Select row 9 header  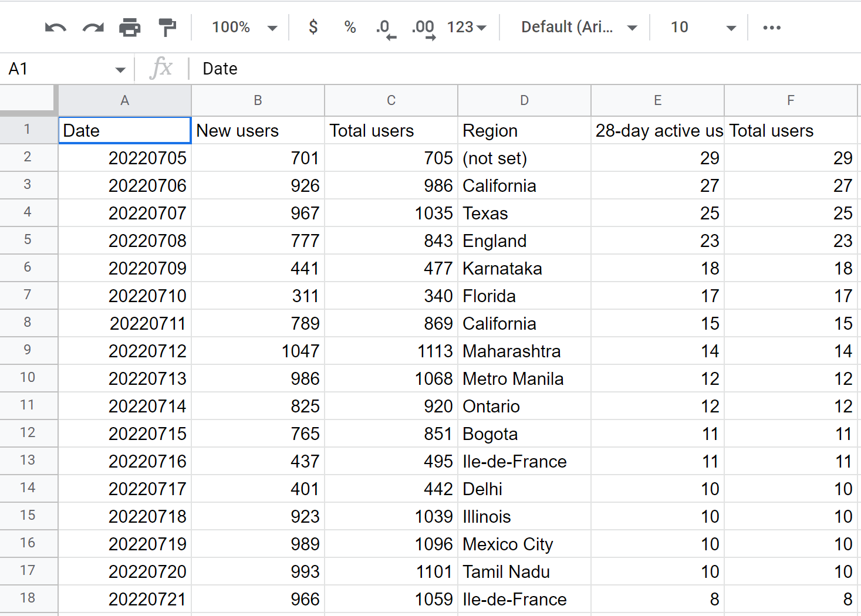pos(28,350)
